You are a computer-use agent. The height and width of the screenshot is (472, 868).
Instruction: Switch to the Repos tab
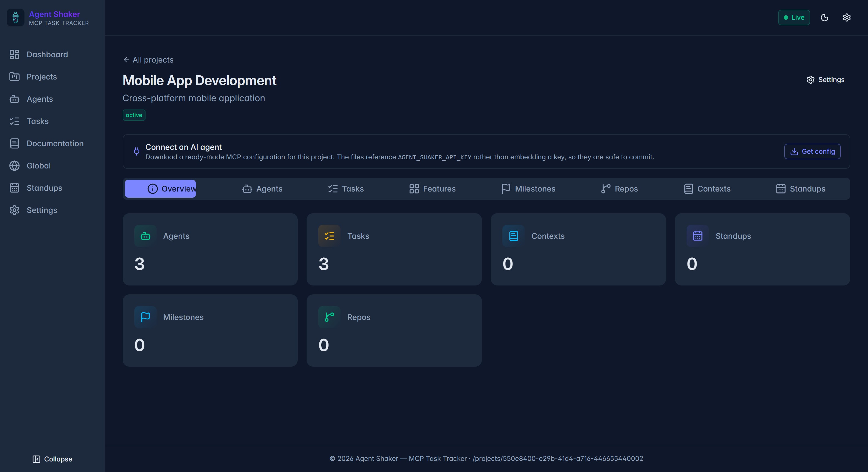tap(619, 189)
